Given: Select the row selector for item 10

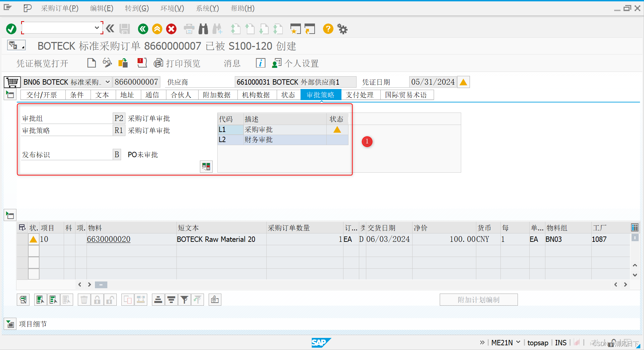Looking at the screenshot, I should (x=22, y=239).
